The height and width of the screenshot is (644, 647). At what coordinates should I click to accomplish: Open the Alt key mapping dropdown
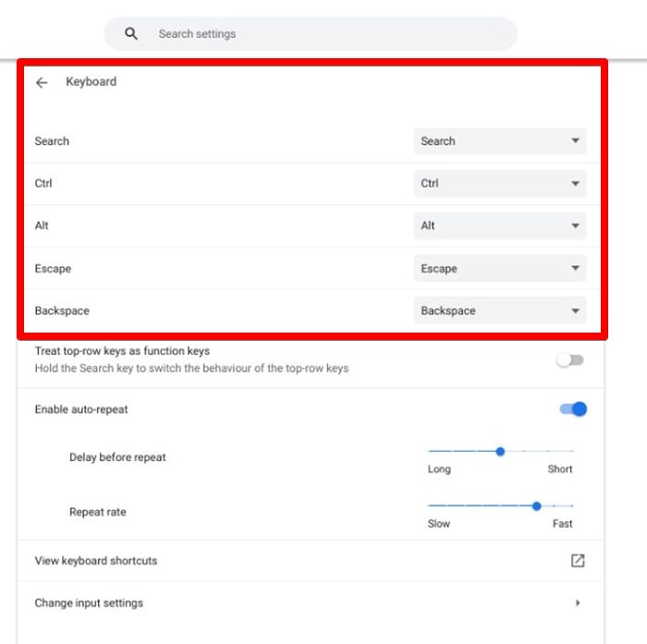[500, 225]
